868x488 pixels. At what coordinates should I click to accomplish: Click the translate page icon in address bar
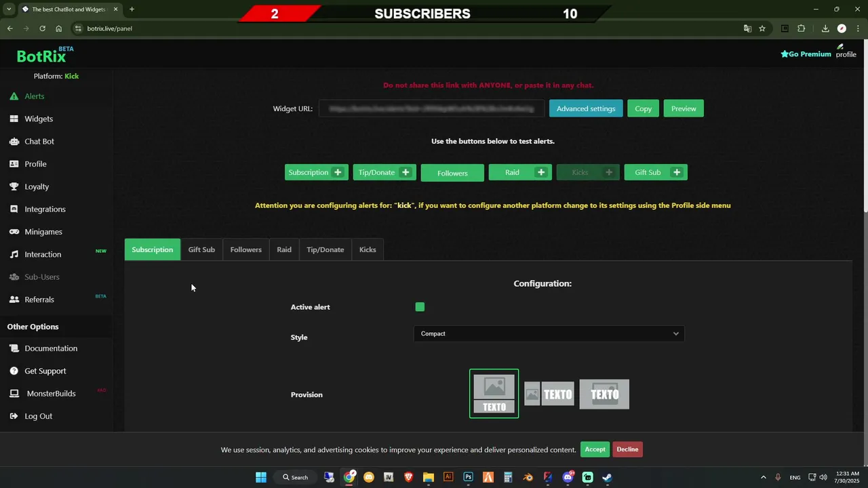747,28
